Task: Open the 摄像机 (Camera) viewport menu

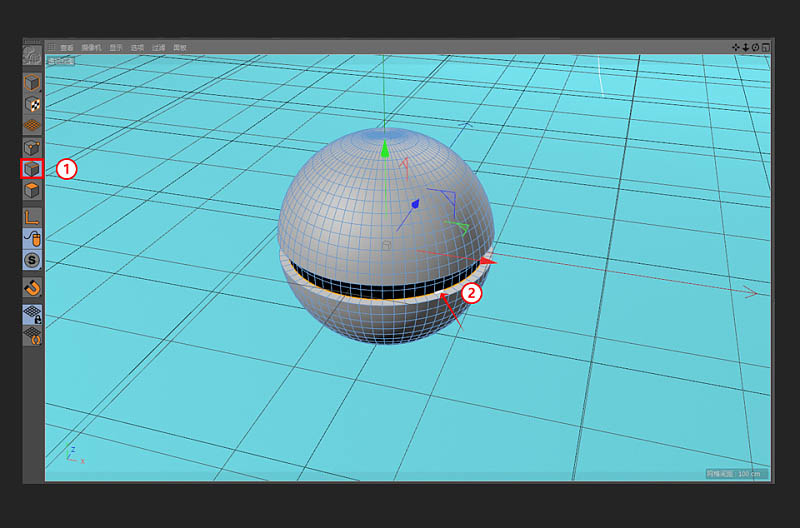Action: click(x=91, y=47)
